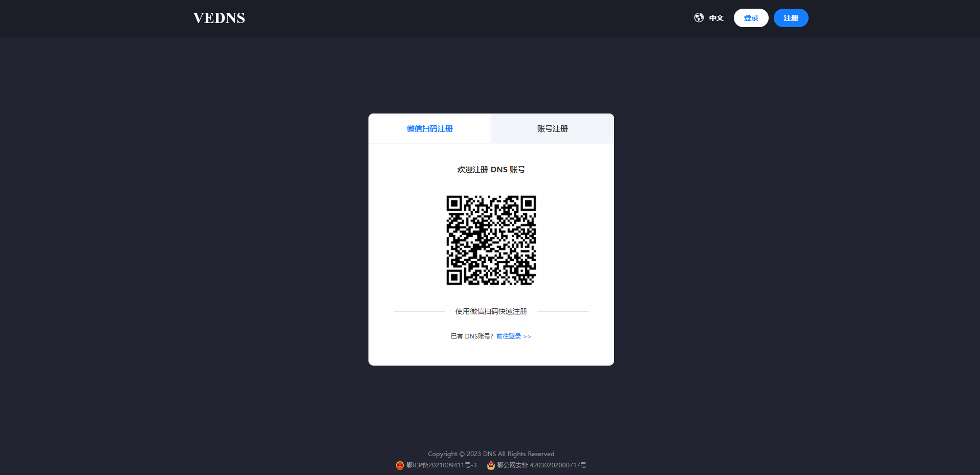This screenshot has width=980, height=475.
Task: Click the globe language icon
Action: coord(699,18)
